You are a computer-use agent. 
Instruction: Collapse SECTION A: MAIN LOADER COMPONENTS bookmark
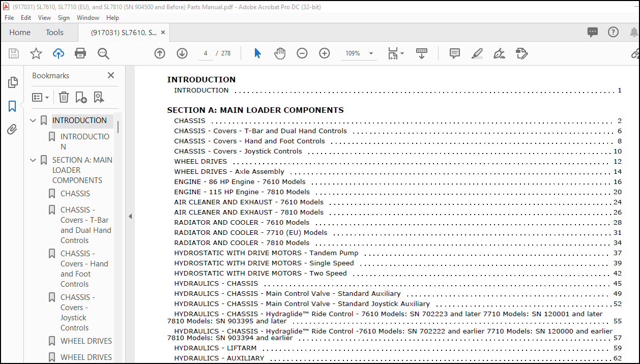pyautogui.click(x=33, y=160)
